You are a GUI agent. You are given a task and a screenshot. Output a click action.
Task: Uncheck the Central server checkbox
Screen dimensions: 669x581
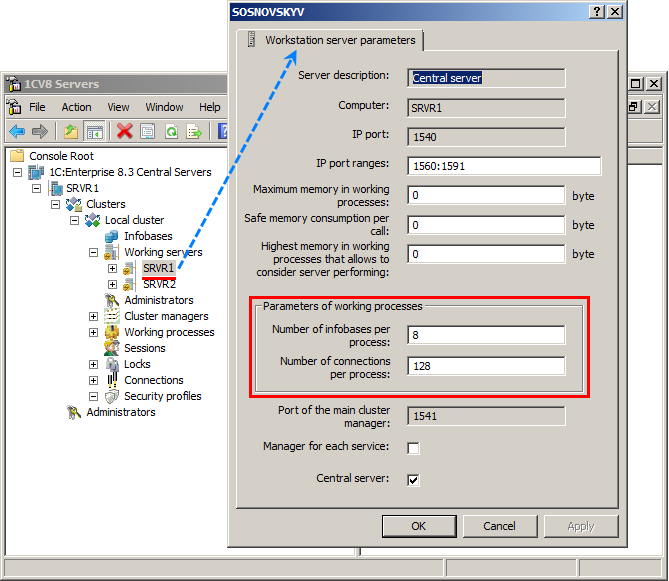(x=413, y=480)
